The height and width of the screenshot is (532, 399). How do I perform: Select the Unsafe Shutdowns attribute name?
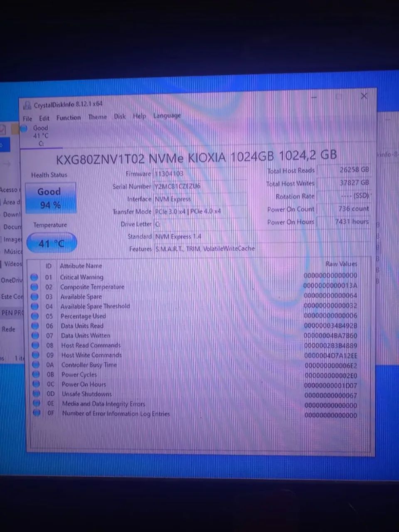[x=87, y=394]
